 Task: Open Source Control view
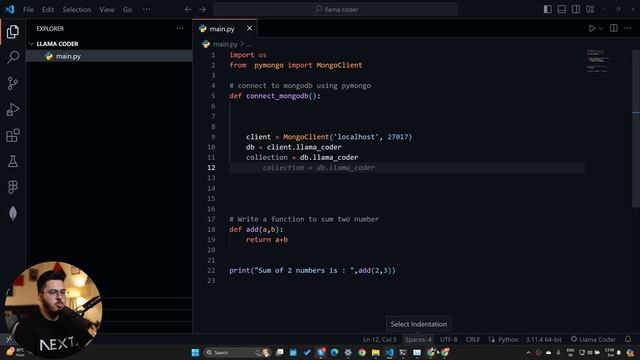[13, 83]
